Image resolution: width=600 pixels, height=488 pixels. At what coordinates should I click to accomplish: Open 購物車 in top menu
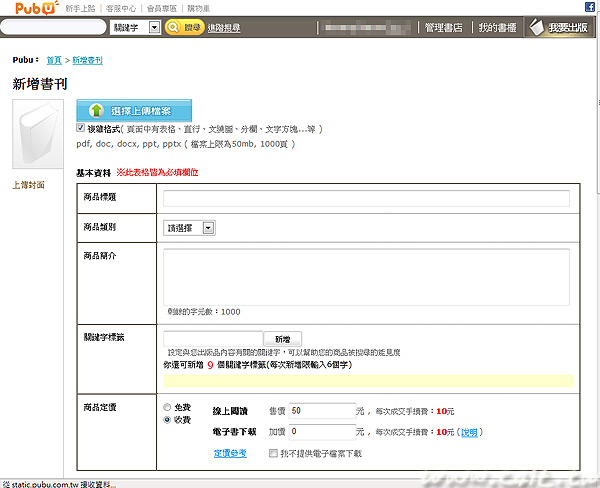coord(198,8)
